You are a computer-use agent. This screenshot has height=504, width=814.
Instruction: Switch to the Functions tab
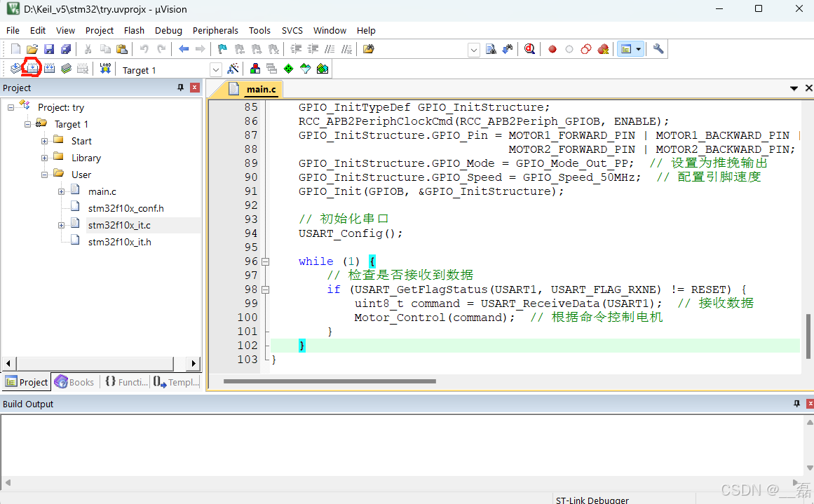(x=126, y=382)
